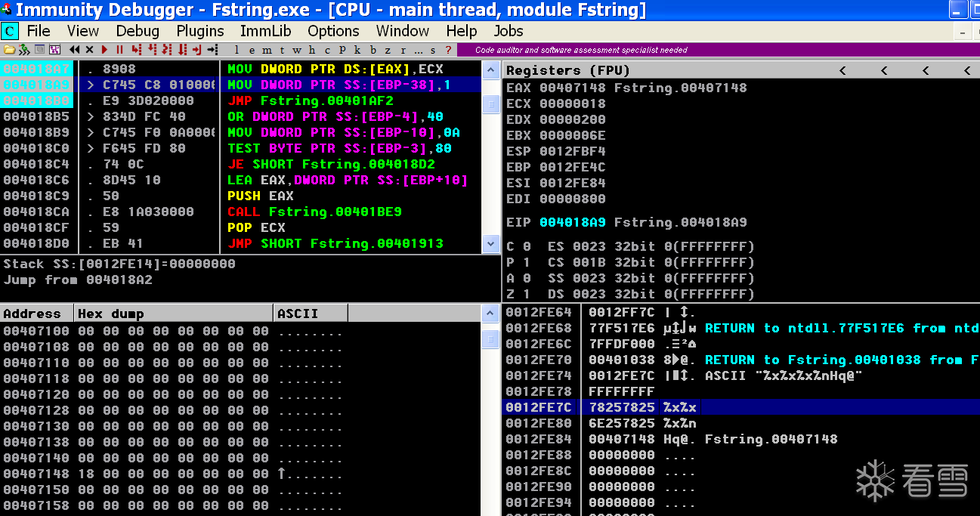Click the disassembly scrollbar thumb
This screenshot has height=516, width=980.
tap(491, 104)
